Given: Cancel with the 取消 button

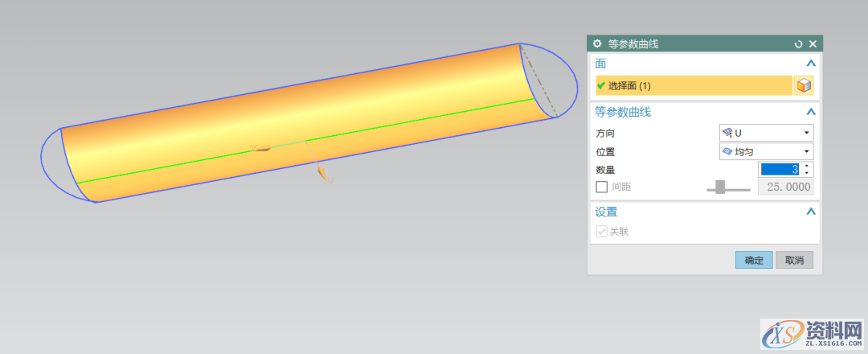Looking at the screenshot, I should 794,260.
